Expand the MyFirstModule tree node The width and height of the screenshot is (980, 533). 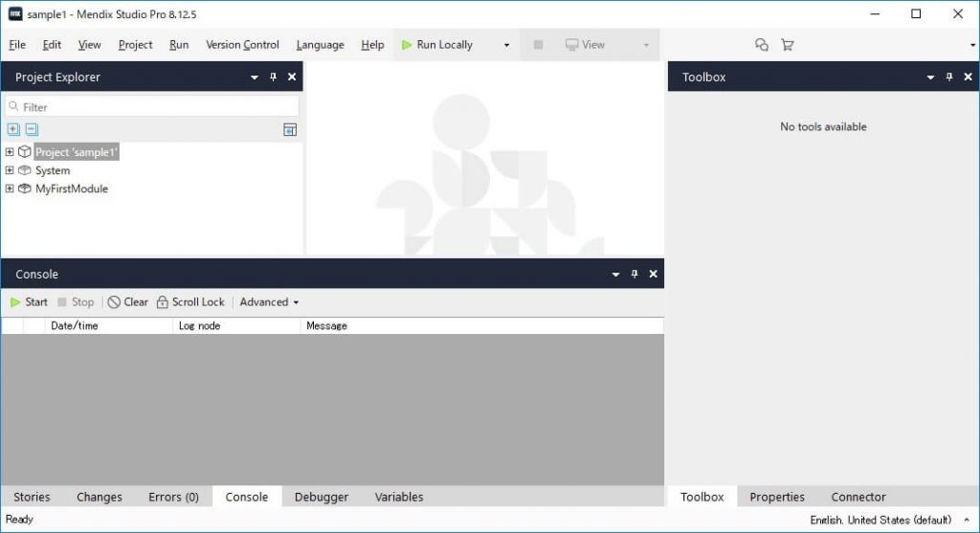coord(10,189)
